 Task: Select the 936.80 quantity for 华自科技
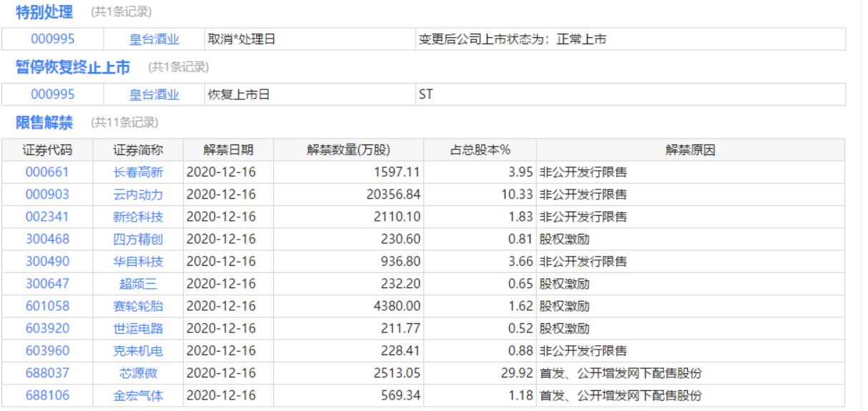pos(400,262)
